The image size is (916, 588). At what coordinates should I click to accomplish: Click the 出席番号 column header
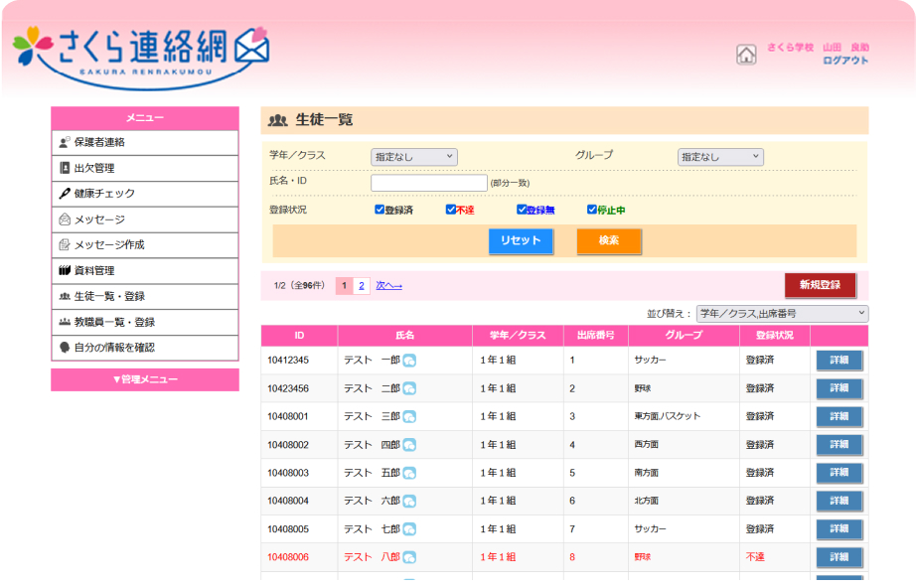[595, 336]
